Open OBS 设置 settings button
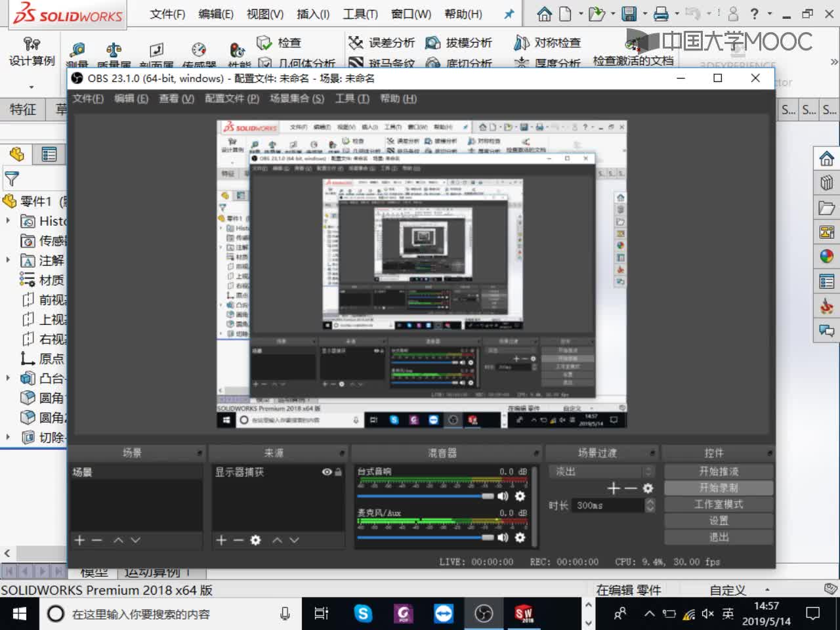The height and width of the screenshot is (630, 840). (x=719, y=520)
